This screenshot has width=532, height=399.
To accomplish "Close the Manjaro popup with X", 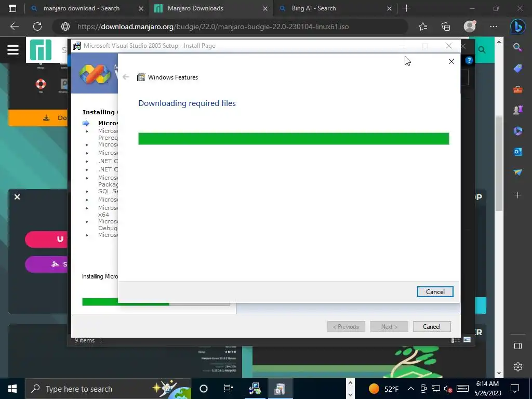I will (x=17, y=197).
